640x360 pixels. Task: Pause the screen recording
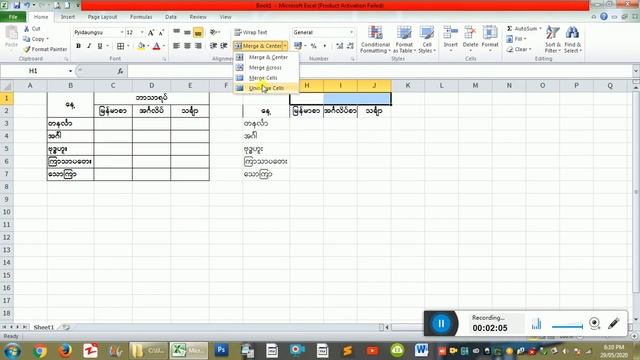click(x=441, y=323)
